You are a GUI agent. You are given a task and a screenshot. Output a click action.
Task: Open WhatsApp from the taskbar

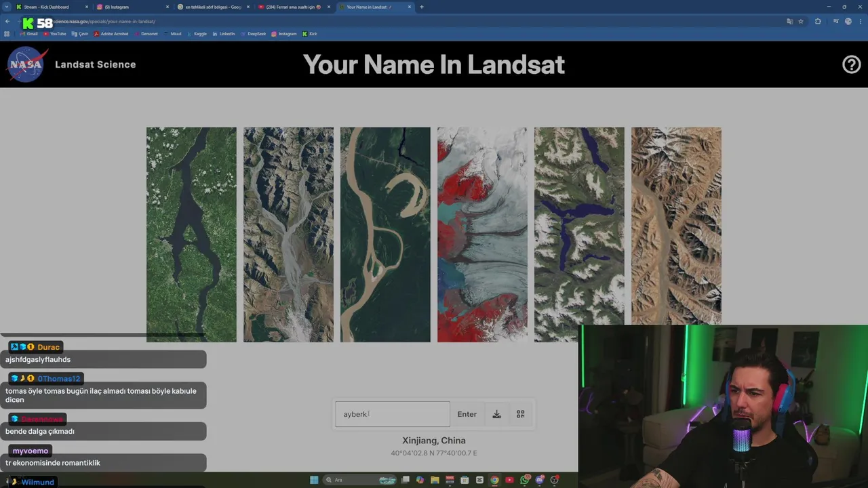(524, 480)
